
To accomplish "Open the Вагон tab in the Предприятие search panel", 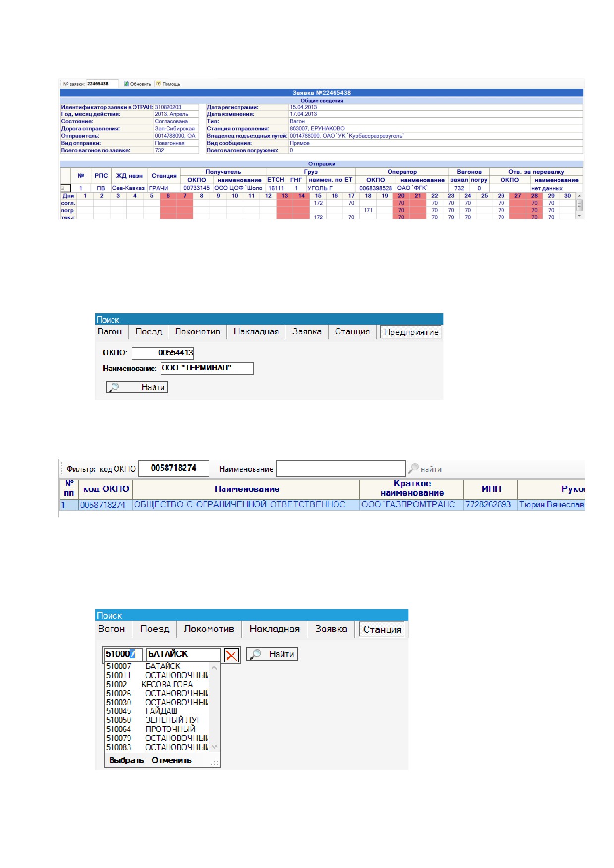I will point(110,332).
